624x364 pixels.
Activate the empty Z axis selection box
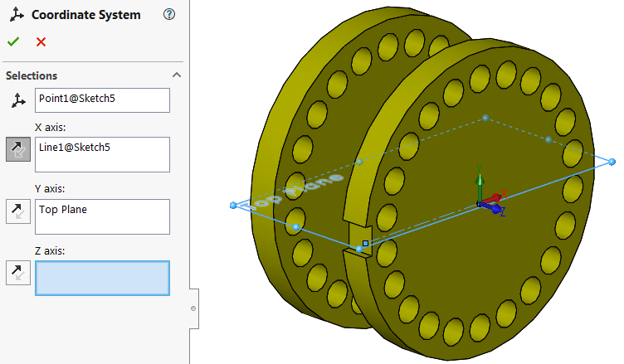(x=102, y=278)
